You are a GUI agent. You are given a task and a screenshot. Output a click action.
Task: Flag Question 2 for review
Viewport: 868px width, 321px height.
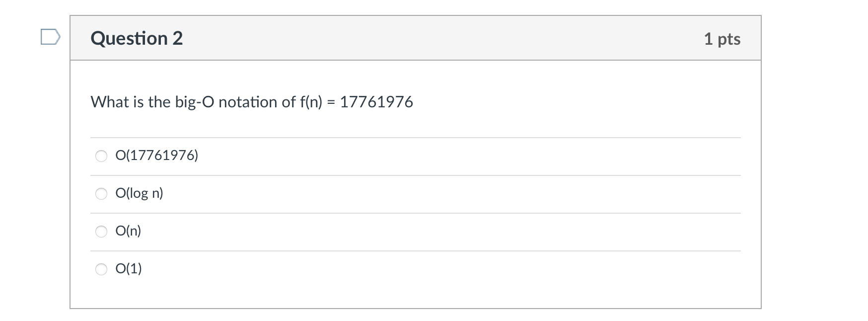(x=50, y=37)
